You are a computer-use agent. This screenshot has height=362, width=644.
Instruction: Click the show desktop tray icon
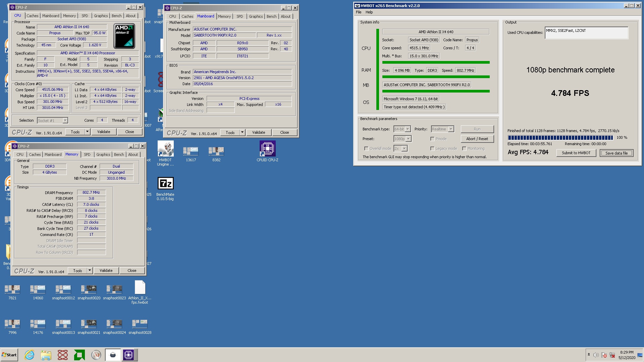(640, 355)
